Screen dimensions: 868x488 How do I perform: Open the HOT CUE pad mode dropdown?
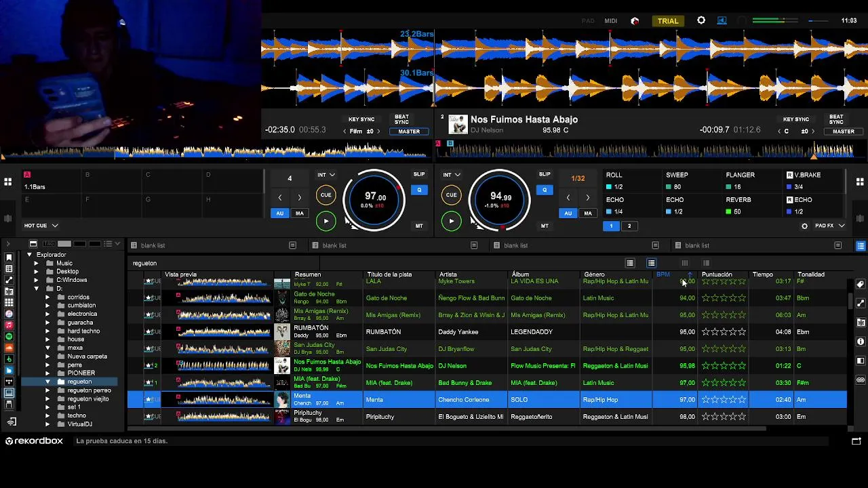41,226
